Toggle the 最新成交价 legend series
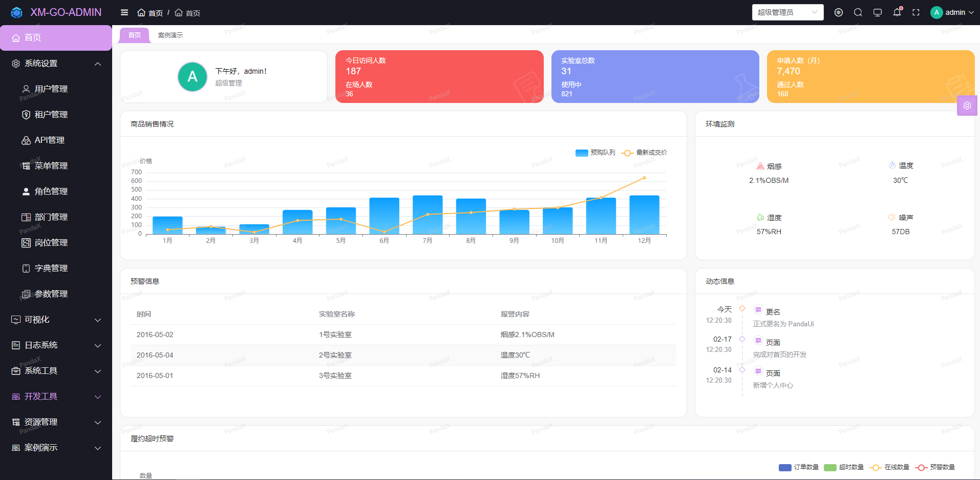 click(644, 153)
